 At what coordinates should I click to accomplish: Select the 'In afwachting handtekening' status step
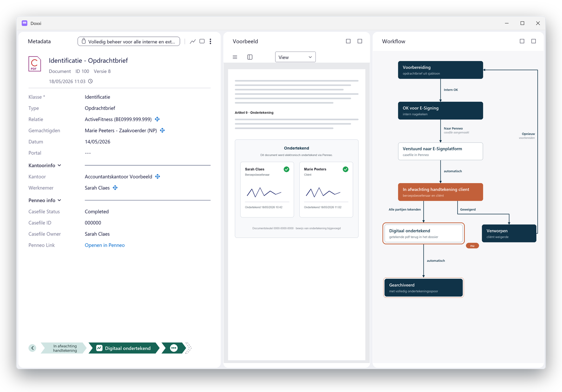(64, 348)
